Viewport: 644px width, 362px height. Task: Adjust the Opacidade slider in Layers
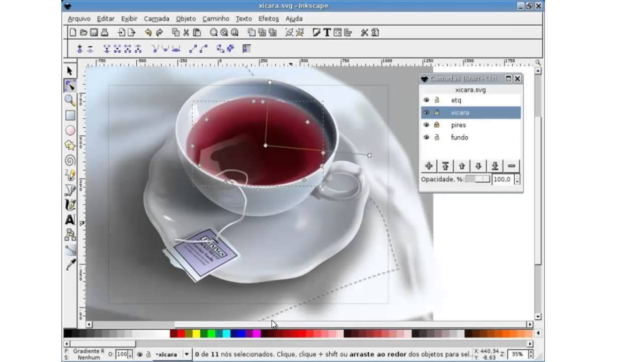(x=477, y=179)
